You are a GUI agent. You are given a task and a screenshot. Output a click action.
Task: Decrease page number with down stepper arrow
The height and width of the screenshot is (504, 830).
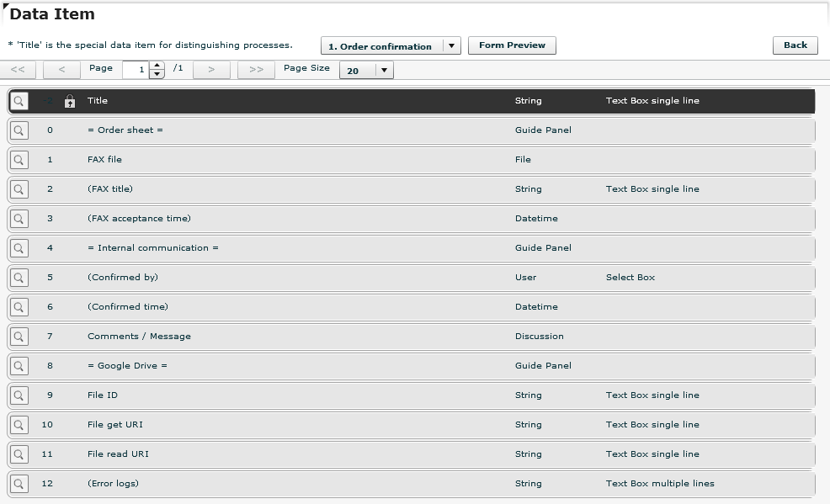click(157, 74)
